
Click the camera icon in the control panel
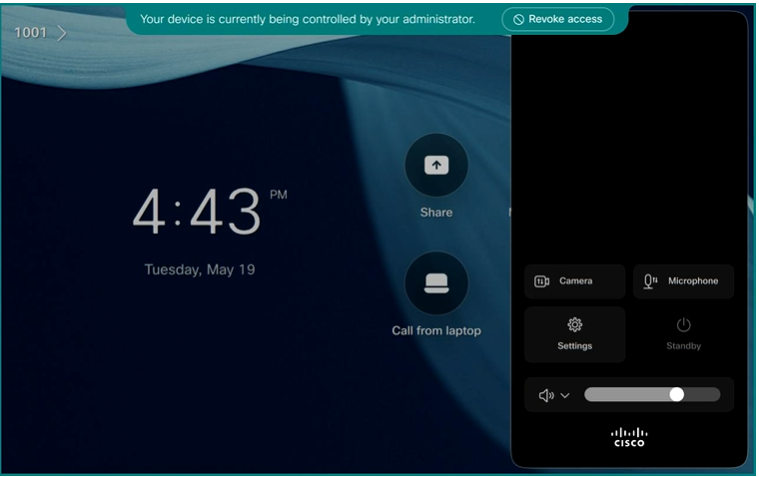(x=542, y=281)
